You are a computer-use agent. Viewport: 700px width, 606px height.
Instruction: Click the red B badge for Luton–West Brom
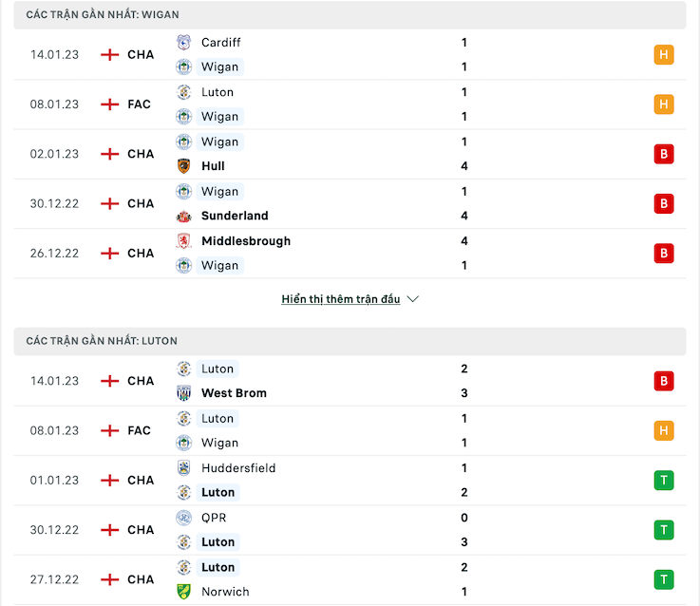(x=663, y=381)
